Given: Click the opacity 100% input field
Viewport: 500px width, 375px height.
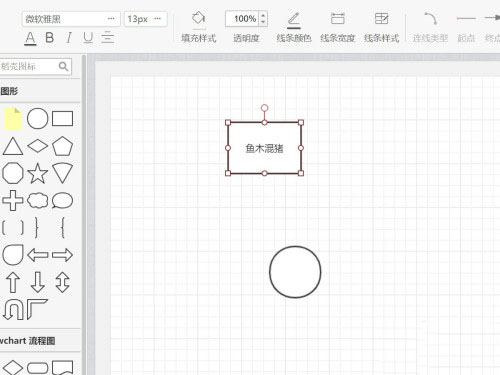Looking at the screenshot, I should pos(242,19).
